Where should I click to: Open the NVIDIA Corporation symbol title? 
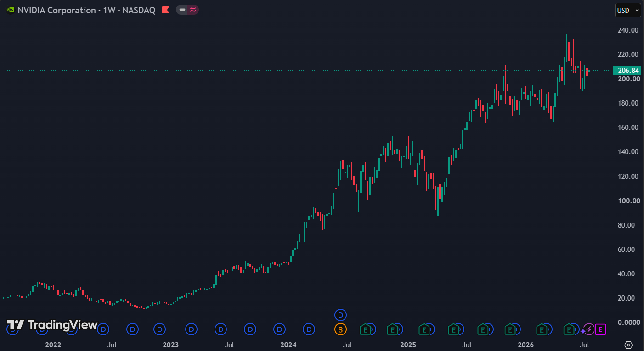86,10
